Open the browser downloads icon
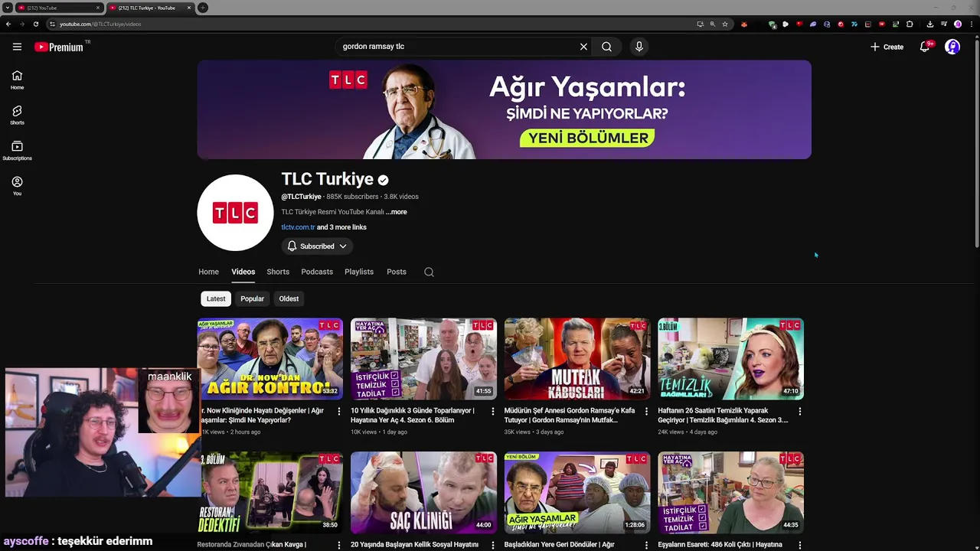 [929, 24]
